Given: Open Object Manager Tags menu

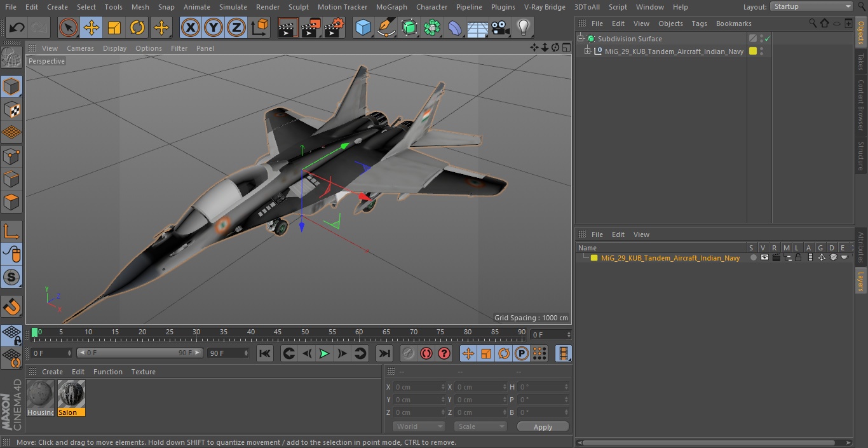Looking at the screenshot, I should tap(699, 24).
